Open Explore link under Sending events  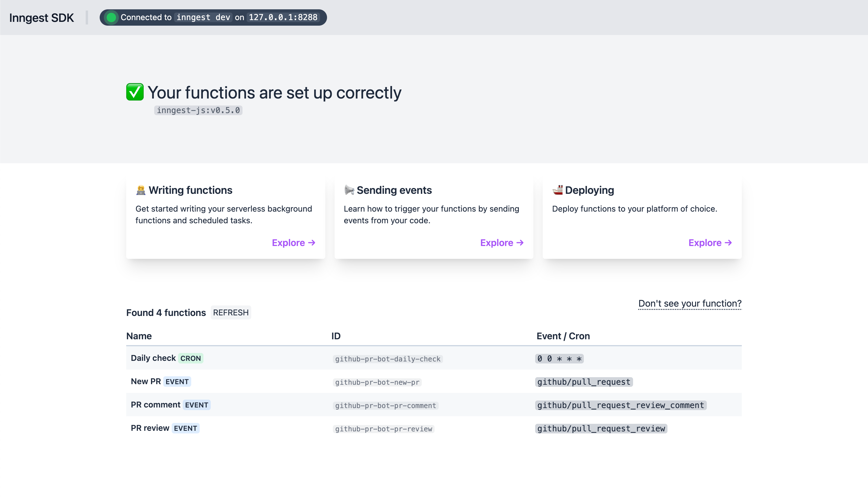pos(502,243)
